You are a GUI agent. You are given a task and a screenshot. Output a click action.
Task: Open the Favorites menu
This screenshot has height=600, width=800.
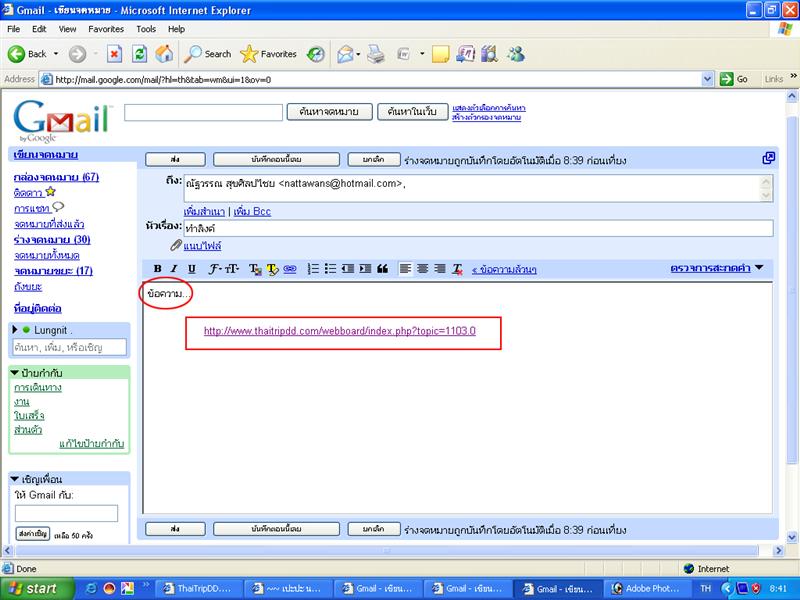coord(106,29)
